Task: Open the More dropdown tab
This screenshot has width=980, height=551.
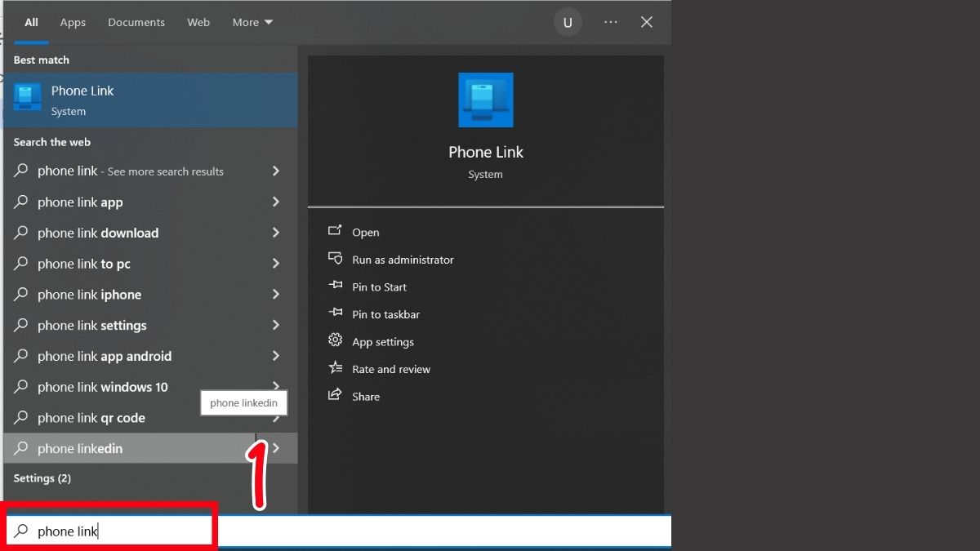Action: click(252, 22)
